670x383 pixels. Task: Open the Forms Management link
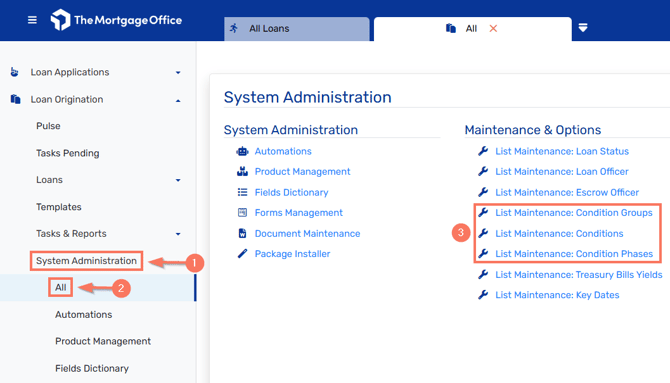point(299,213)
